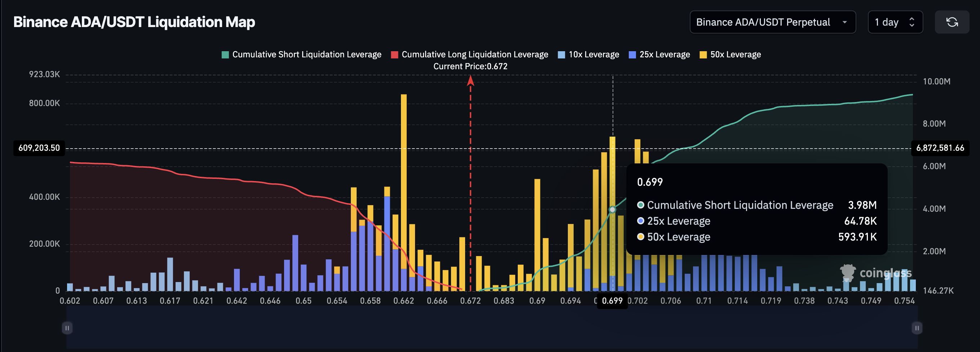The width and height of the screenshot is (980, 352).
Task: Click the yellow 50x Leverage legend swatch
Action: [x=703, y=55]
